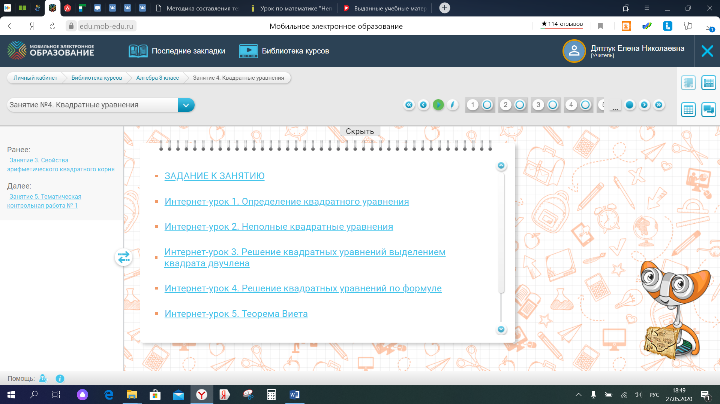The image size is (720, 404).
Task: Click the user profile avatar
Action: tap(574, 51)
